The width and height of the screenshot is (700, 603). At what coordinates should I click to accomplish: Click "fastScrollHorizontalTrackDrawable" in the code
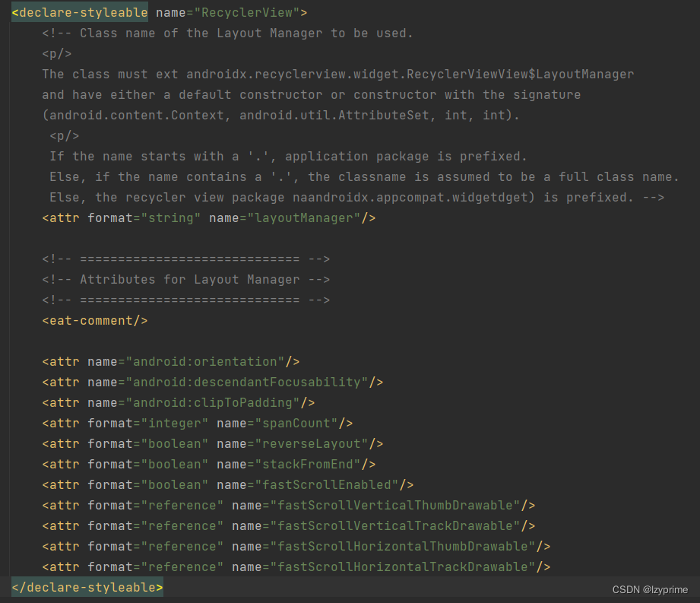[x=406, y=567]
